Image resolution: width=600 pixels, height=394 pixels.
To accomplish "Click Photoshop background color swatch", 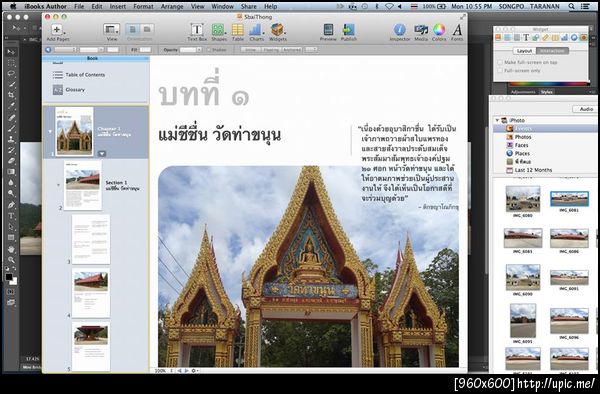I will coord(14,282).
